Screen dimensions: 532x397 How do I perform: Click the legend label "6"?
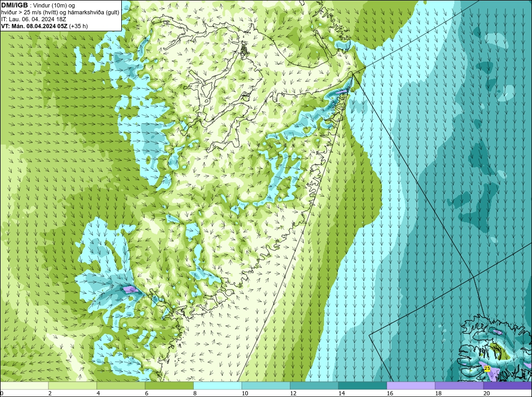tap(147, 393)
